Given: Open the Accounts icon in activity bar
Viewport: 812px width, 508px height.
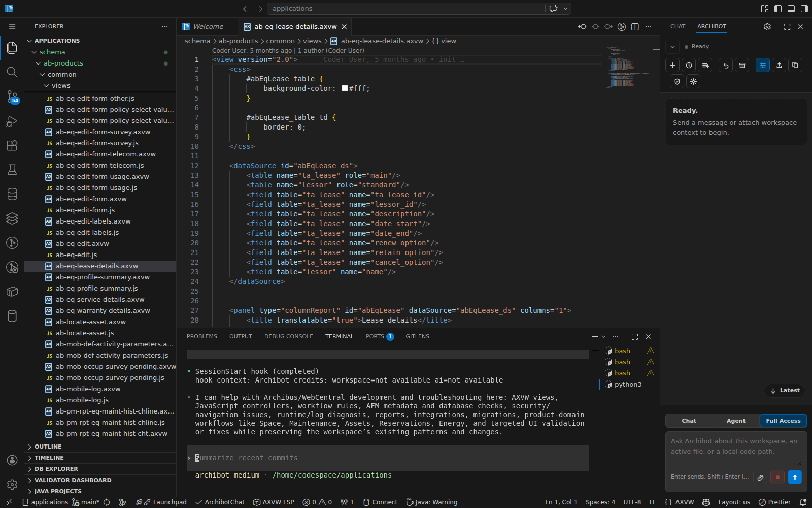Looking at the screenshot, I should pos(12,460).
